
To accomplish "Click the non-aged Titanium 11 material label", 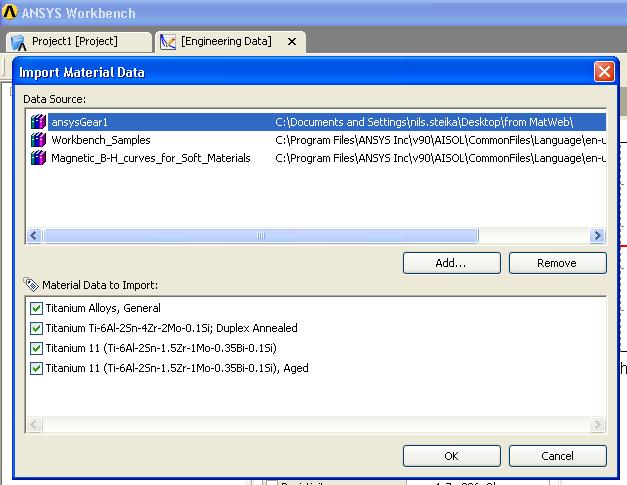I will coord(161,348).
